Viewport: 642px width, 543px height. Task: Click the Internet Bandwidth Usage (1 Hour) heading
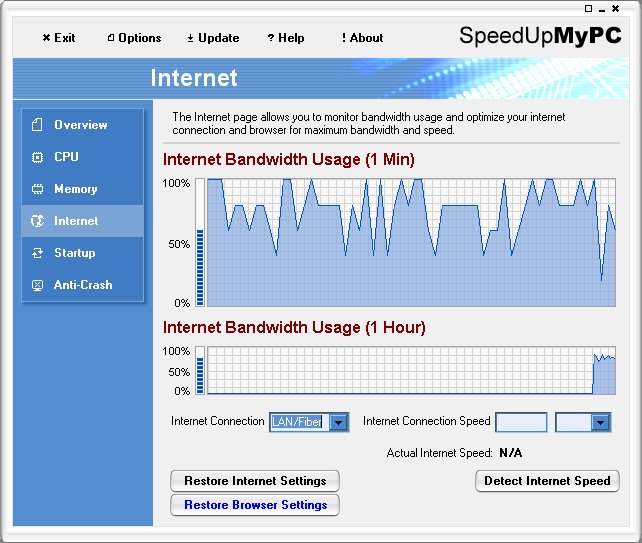click(294, 328)
